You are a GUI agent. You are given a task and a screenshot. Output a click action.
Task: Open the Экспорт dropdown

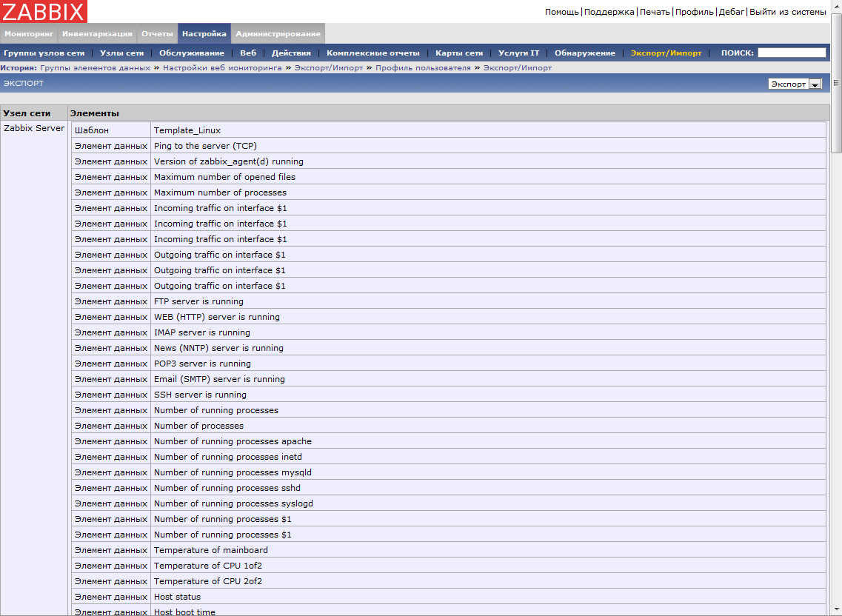(x=795, y=84)
